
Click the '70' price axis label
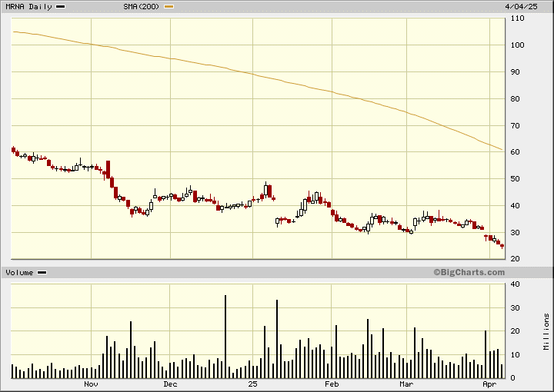(x=516, y=125)
